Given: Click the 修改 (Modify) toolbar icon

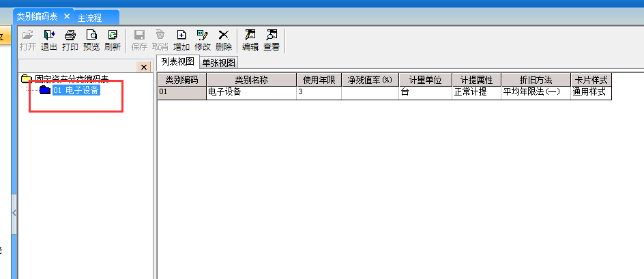Looking at the screenshot, I should point(202,40).
